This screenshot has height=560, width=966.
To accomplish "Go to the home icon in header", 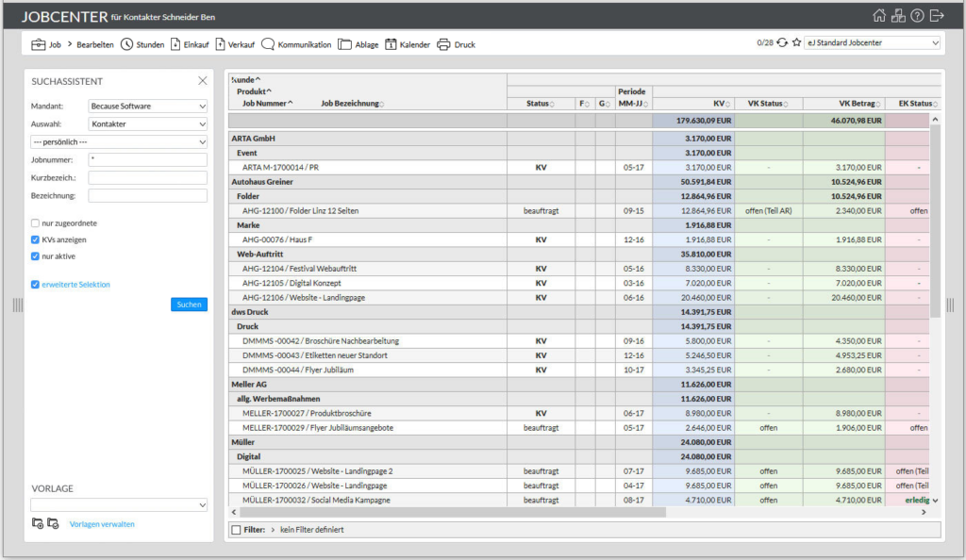I will (x=879, y=15).
